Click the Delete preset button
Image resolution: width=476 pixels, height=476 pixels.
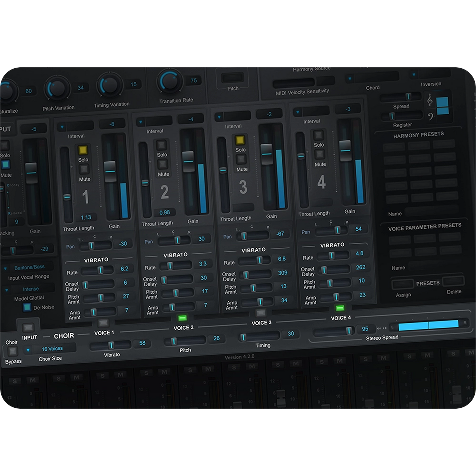453,281
